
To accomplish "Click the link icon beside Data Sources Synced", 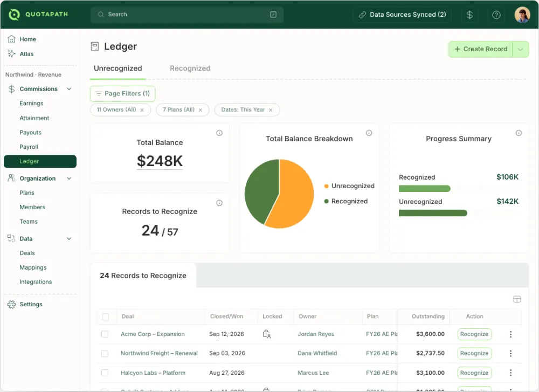I will pyautogui.click(x=362, y=15).
